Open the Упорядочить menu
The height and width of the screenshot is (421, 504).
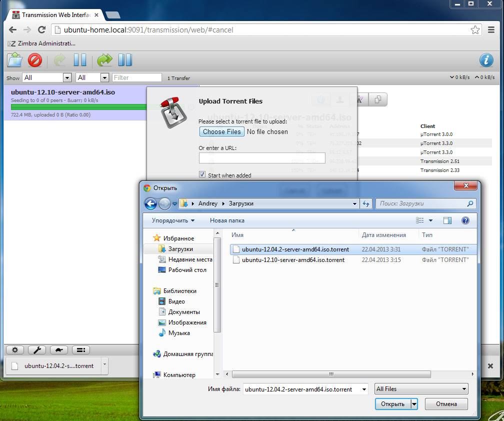point(173,220)
